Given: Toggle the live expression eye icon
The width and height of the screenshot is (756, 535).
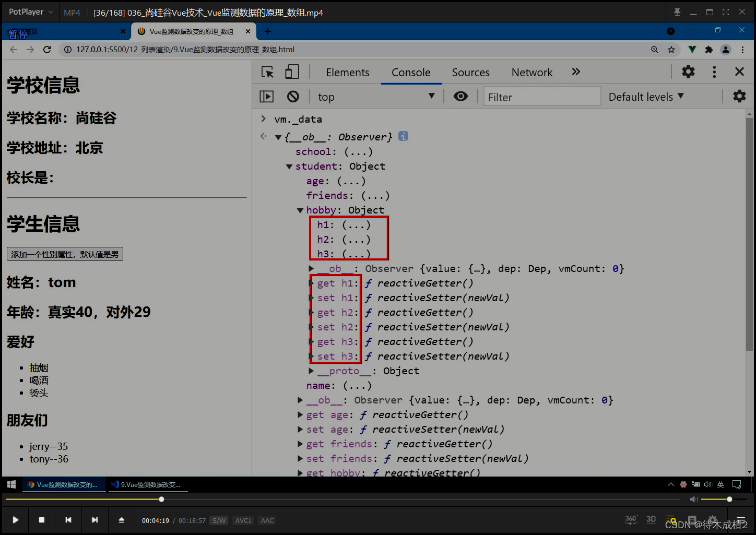Looking at the screenshot, I should (460, 96).
